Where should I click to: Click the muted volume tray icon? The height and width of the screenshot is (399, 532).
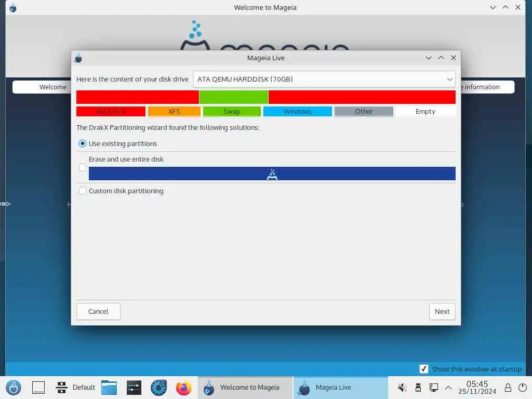click(x=403, y=388)
